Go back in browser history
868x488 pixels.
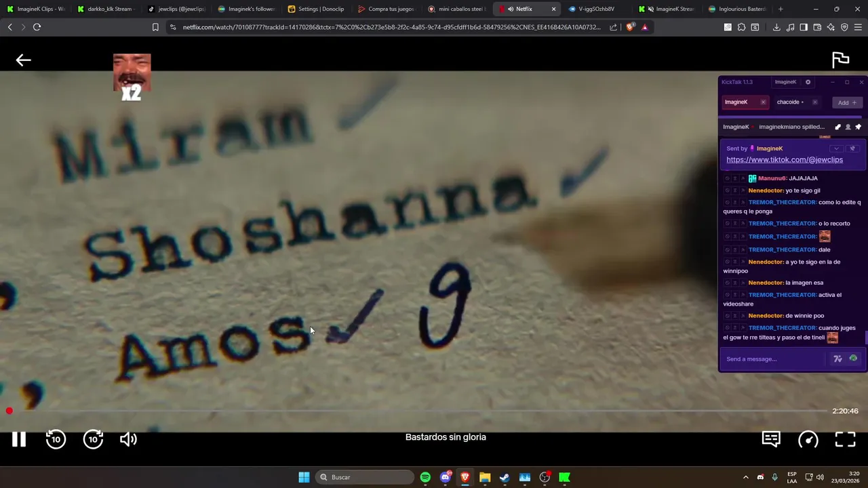(x=9, y=27)
